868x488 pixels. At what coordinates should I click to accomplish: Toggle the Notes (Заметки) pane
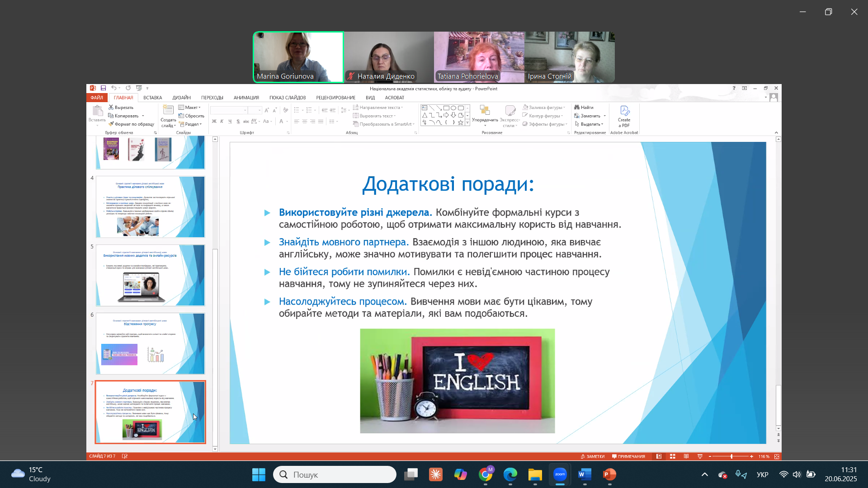(x=593, y=456)
